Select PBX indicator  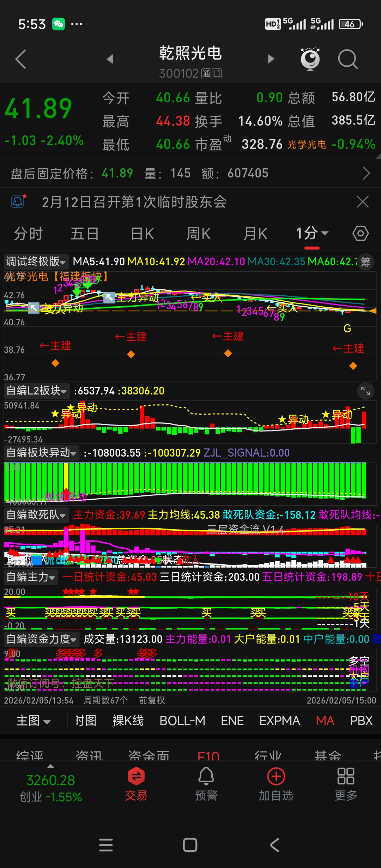(x=361, y=721)
